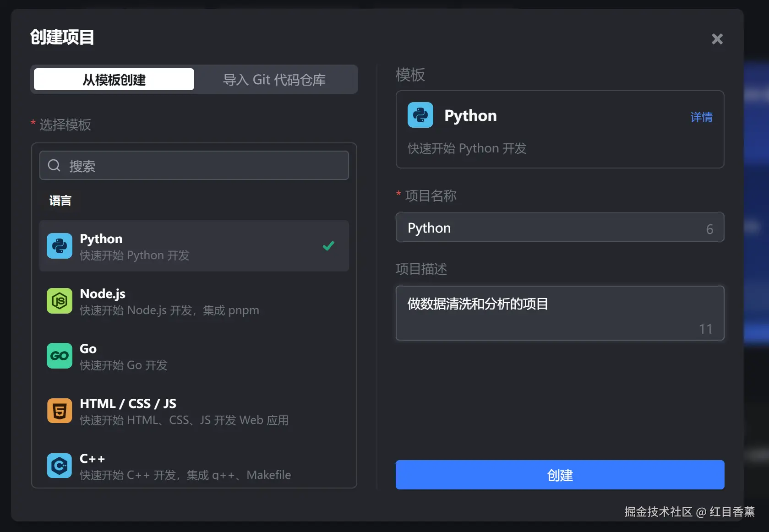Open the 详情 link for Python template
769x532 pixels.
pos(701,117)
